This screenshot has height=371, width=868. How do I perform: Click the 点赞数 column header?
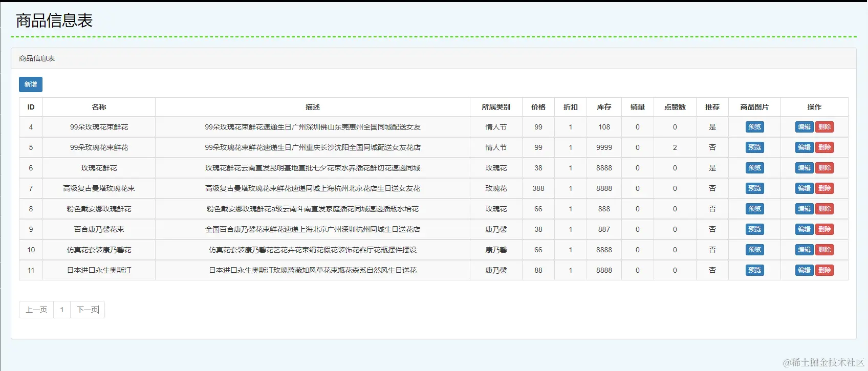click(675, 107)
